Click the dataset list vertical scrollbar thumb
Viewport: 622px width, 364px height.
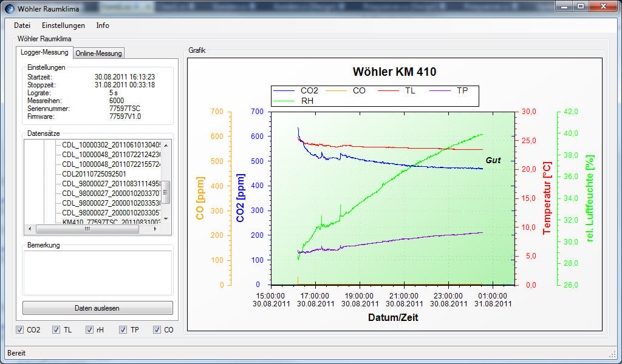pos(166,192)
